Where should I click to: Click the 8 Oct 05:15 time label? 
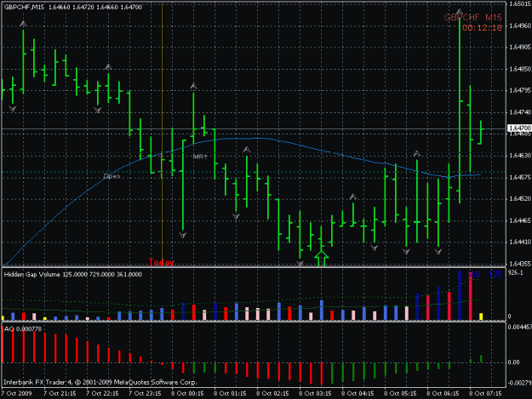point(400,393)
